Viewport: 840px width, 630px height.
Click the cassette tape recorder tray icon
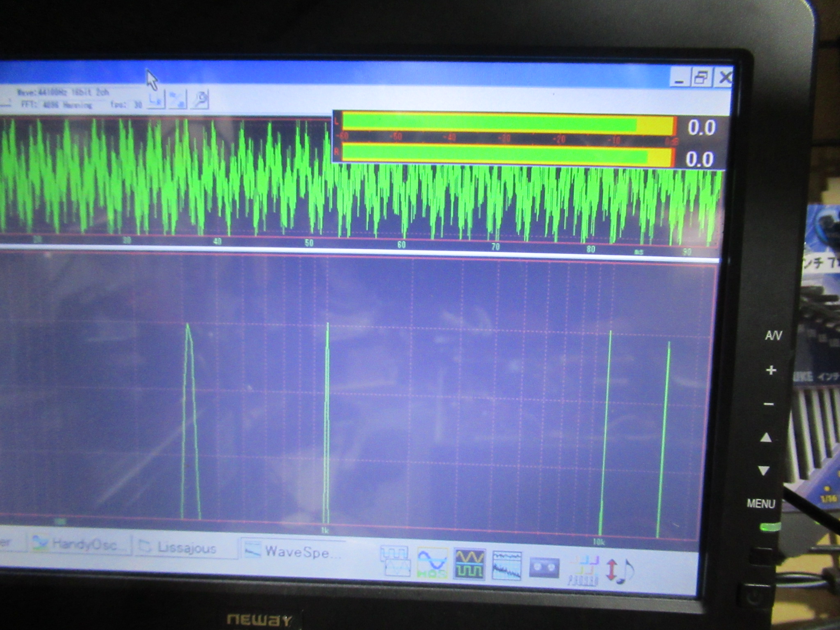(544, 568)
